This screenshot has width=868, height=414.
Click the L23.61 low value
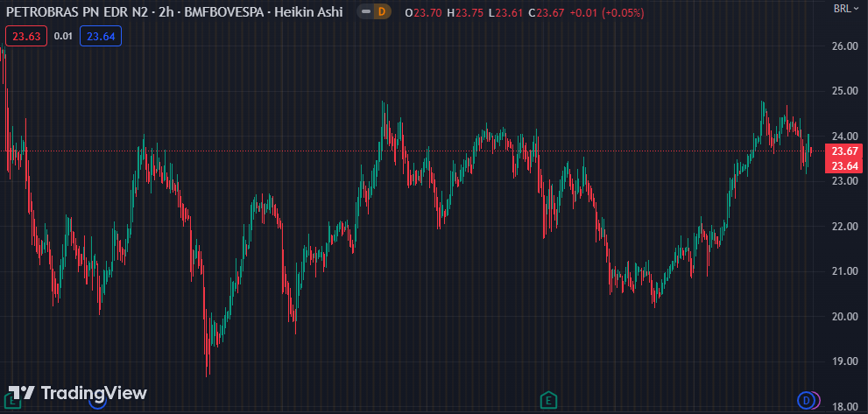(506, 12)
